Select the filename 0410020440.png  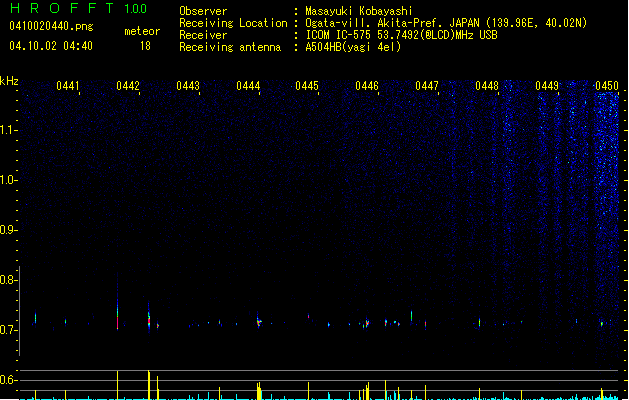51,26
